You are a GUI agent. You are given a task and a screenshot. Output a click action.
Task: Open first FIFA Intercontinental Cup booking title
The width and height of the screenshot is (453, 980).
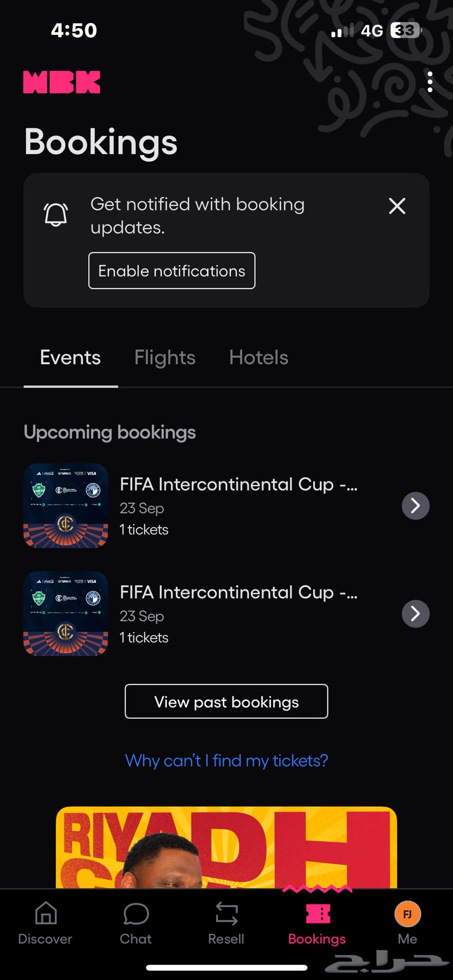pos(238,484)
